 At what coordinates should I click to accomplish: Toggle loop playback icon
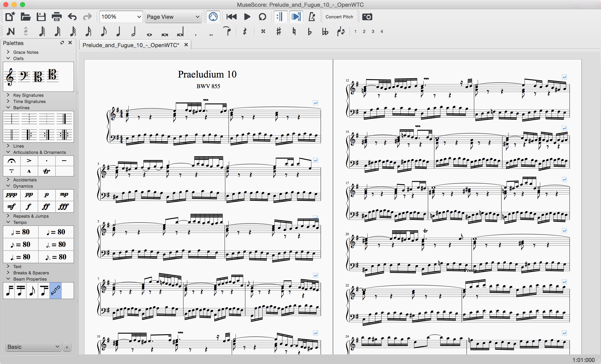click(262, 17)
